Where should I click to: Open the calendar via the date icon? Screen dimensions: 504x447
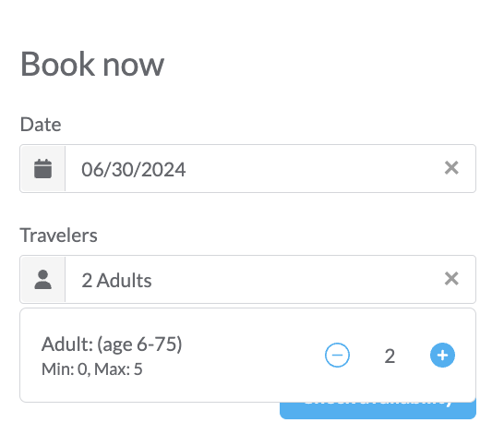click(x=42, y=168)
